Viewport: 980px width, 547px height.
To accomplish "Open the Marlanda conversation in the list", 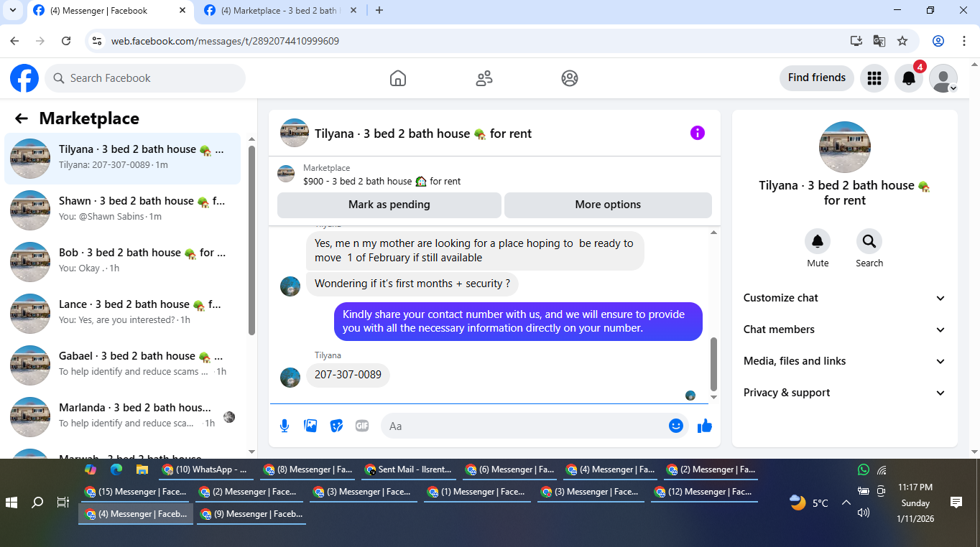I will [x=123, y=417].
